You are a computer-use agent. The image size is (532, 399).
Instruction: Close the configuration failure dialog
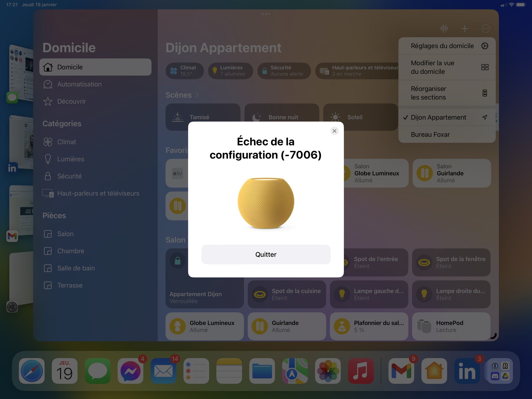(x=334, y=131)
